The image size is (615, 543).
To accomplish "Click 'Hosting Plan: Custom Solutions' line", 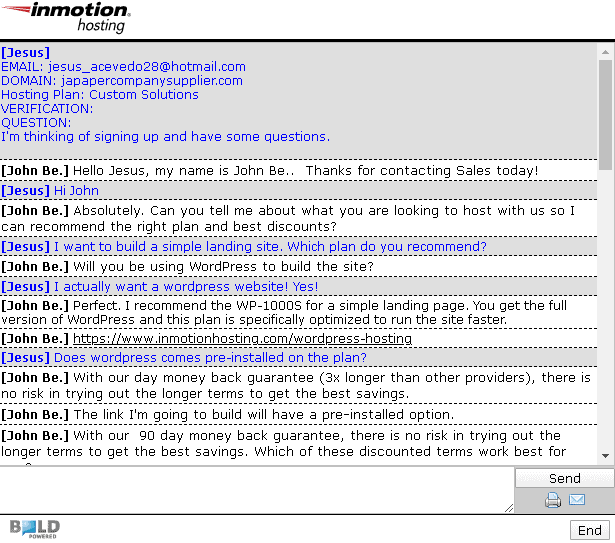I will [100, 95].
